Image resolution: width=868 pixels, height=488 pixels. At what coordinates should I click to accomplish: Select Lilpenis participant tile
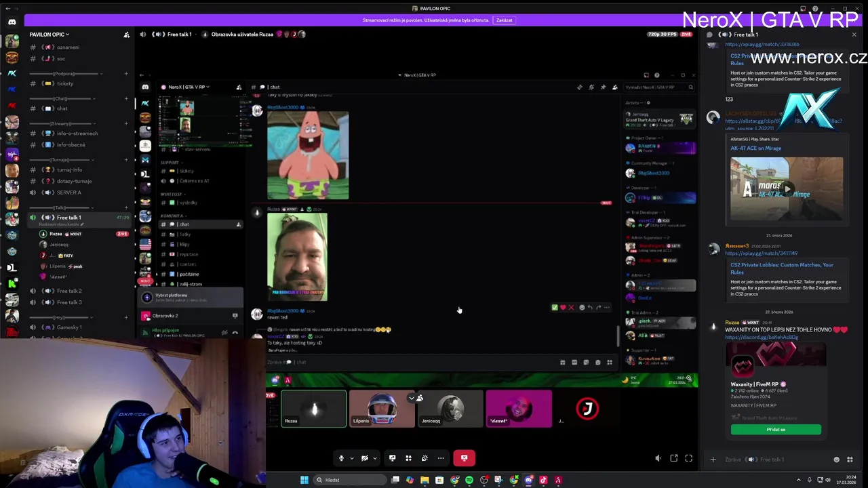tap(382, 409)
